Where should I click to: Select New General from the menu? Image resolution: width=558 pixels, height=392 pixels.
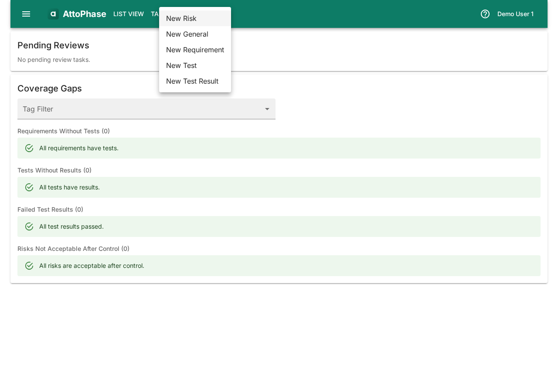coord(187,34)
